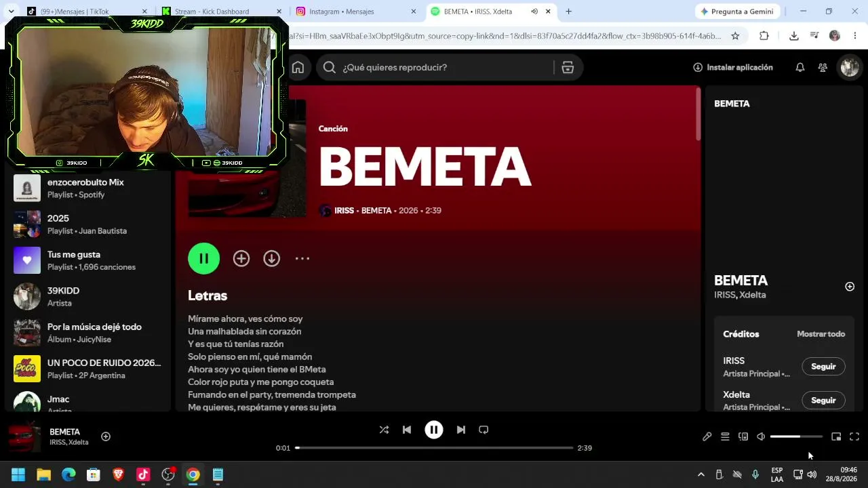Viewport: 868px width, 488px height.
Task: Open the Tus me gusta playlist
Action: point(88,260)
